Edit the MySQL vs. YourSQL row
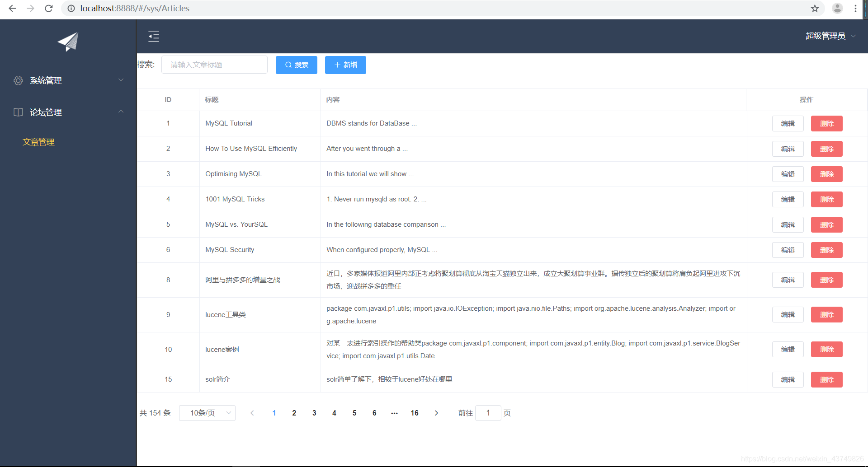 click(x=788, y=224)
